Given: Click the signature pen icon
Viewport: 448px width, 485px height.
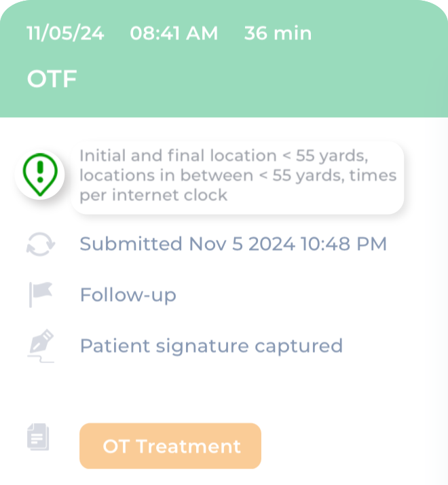Looking at the screenshot, I should (41, 346).
